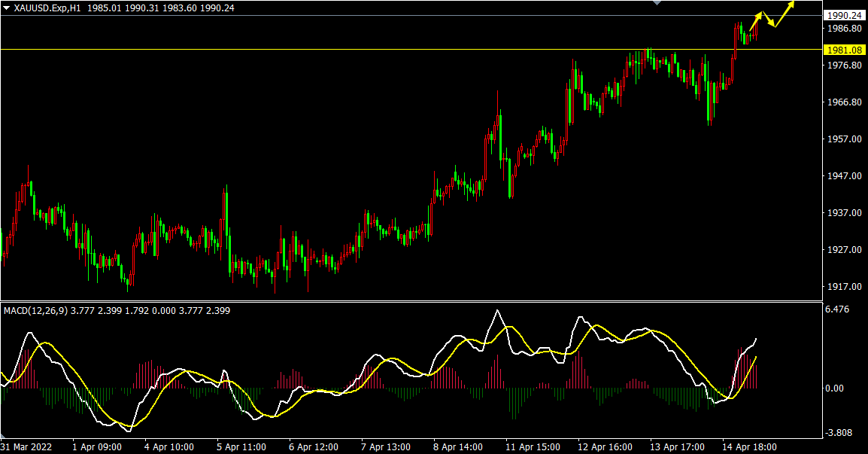Click the 31 Mar 2022 date label

point(28,446)
